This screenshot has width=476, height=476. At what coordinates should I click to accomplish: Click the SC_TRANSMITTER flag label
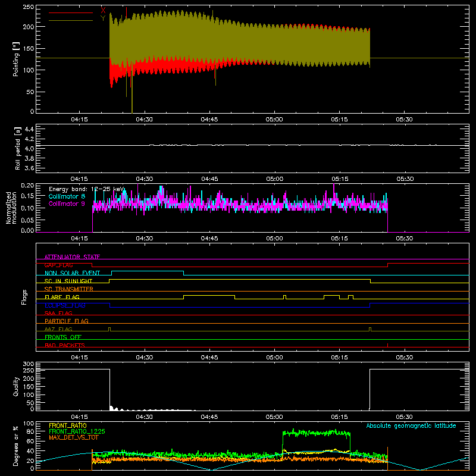69,289
